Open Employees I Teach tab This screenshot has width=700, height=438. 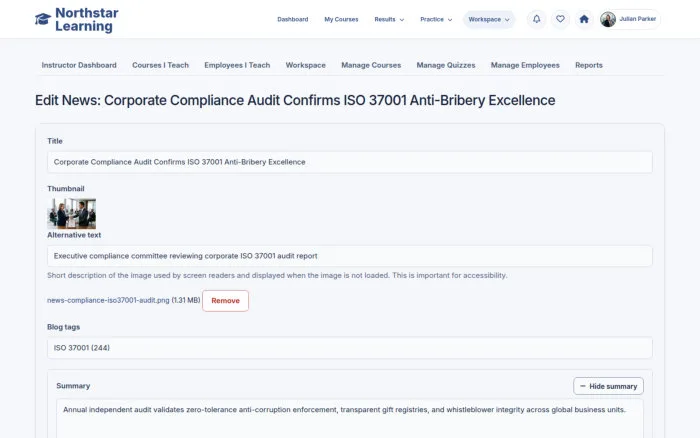(x=237, y=65)
